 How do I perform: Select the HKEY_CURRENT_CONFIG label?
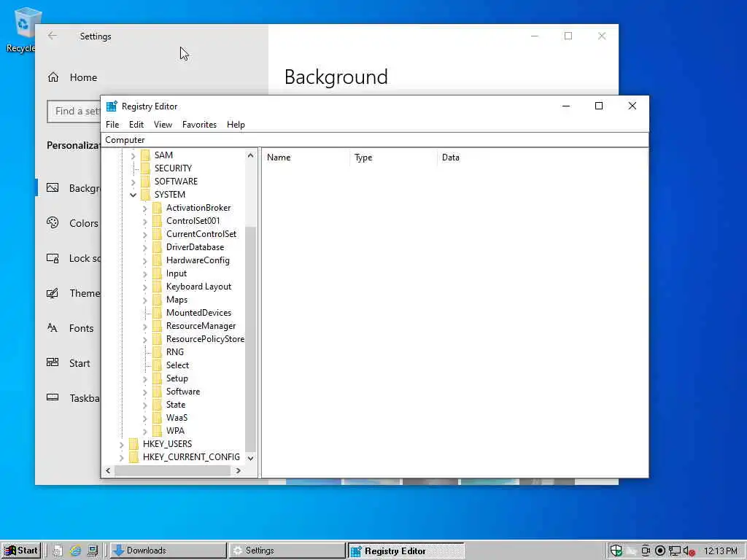click(x=191, y=457)
